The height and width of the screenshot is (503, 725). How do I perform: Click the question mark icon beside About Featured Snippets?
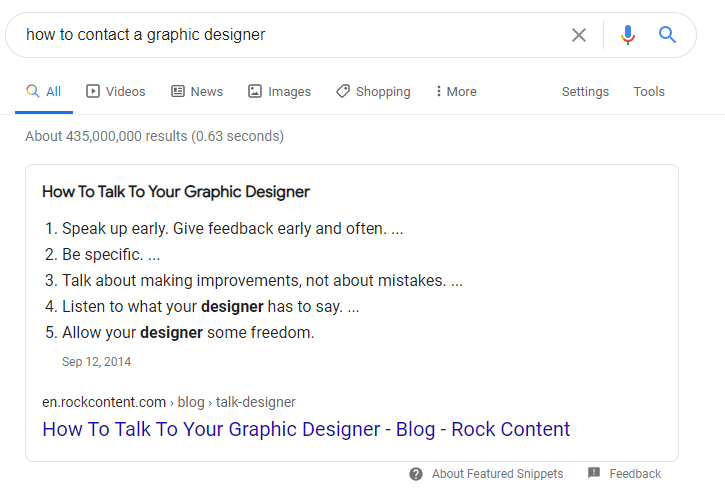(416, 474)
